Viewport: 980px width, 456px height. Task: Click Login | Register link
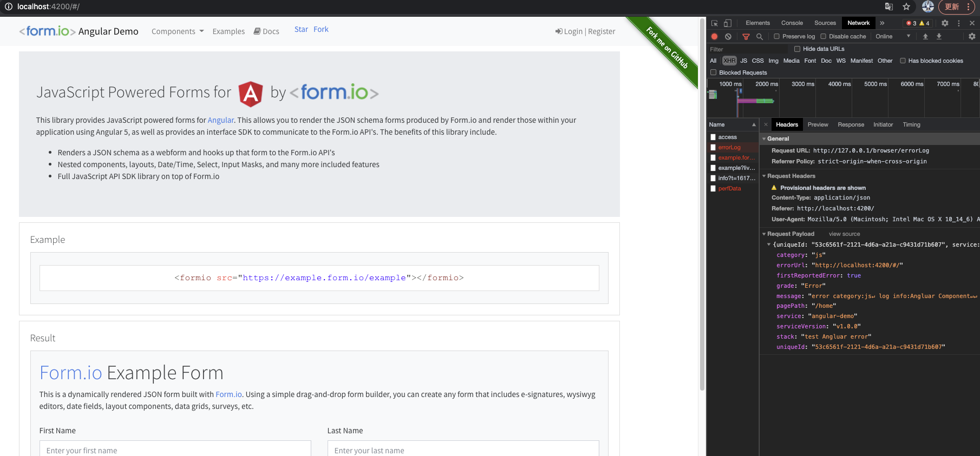(x=585, y=31)
